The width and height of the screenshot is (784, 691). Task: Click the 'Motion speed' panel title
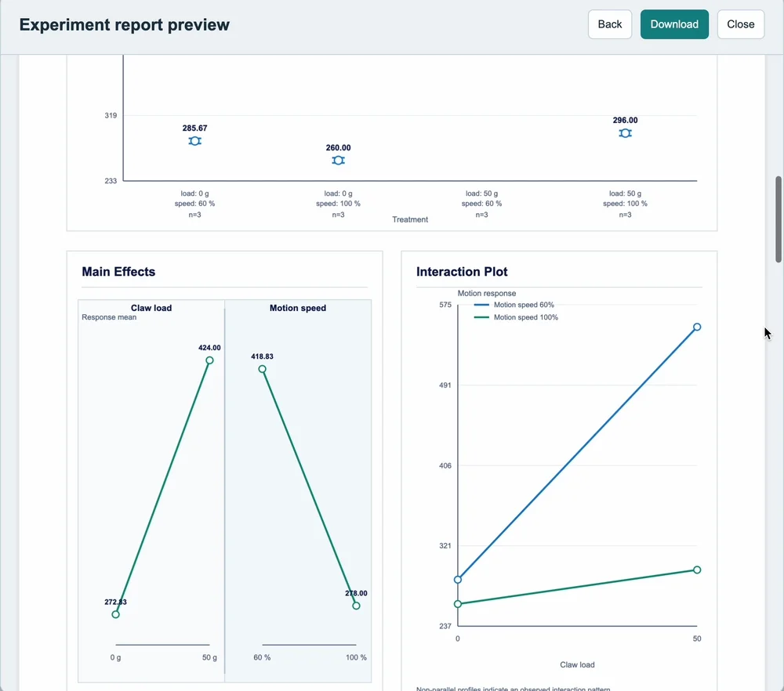click(298, 308)
